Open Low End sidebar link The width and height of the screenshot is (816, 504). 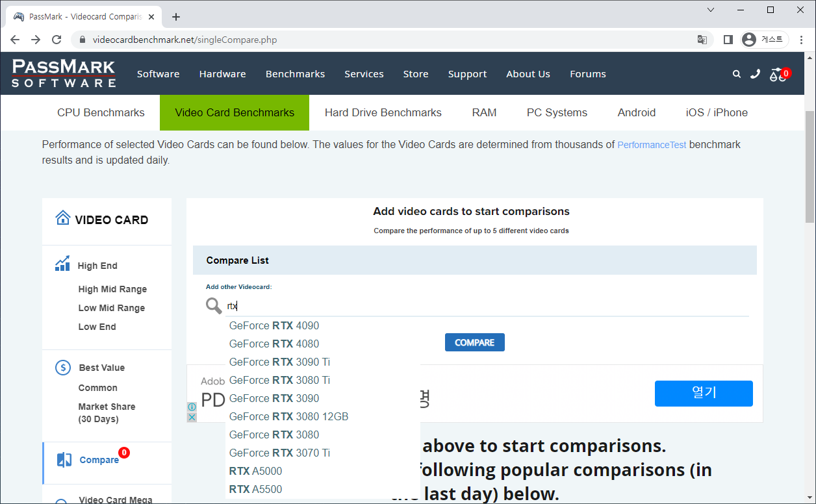(97, 327)
